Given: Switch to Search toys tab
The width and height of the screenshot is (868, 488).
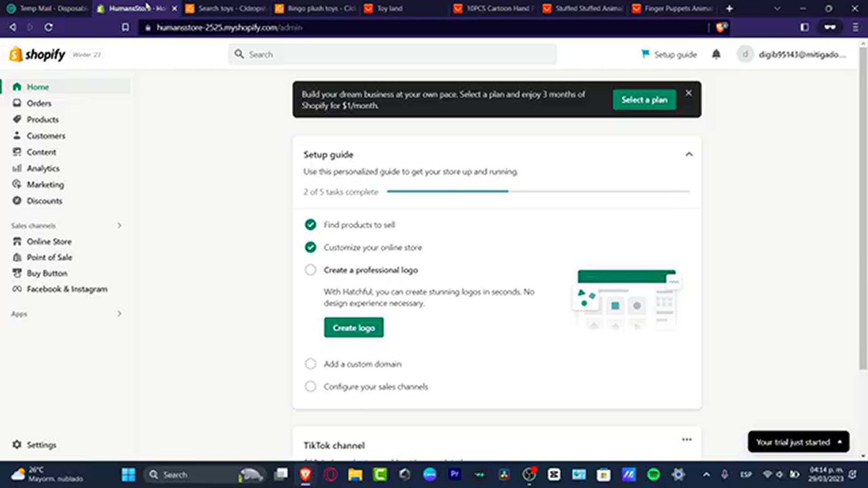Looking at the screenshot, I should point(226,8).
